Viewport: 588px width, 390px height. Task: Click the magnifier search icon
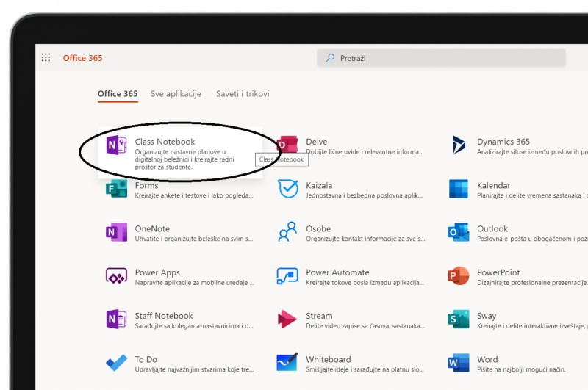(x=330, y=58)
